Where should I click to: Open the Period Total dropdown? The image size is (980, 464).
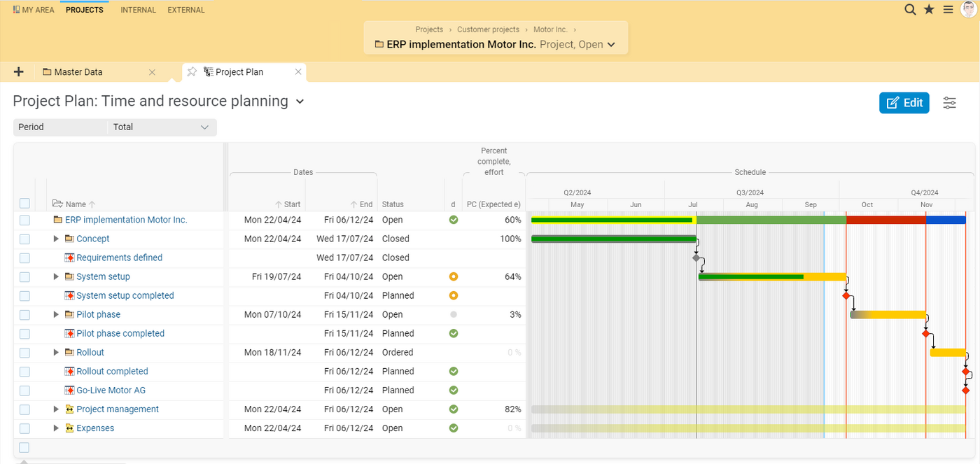[x=161, y=127]
